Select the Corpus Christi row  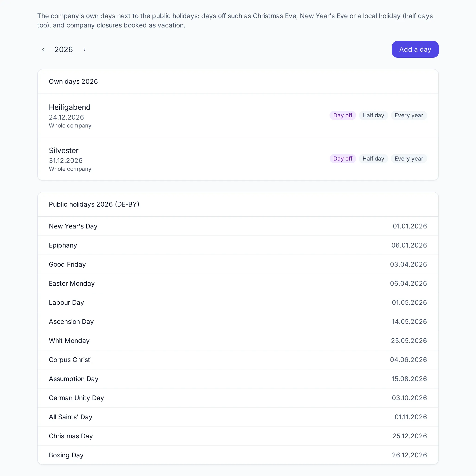pos(238,360)
